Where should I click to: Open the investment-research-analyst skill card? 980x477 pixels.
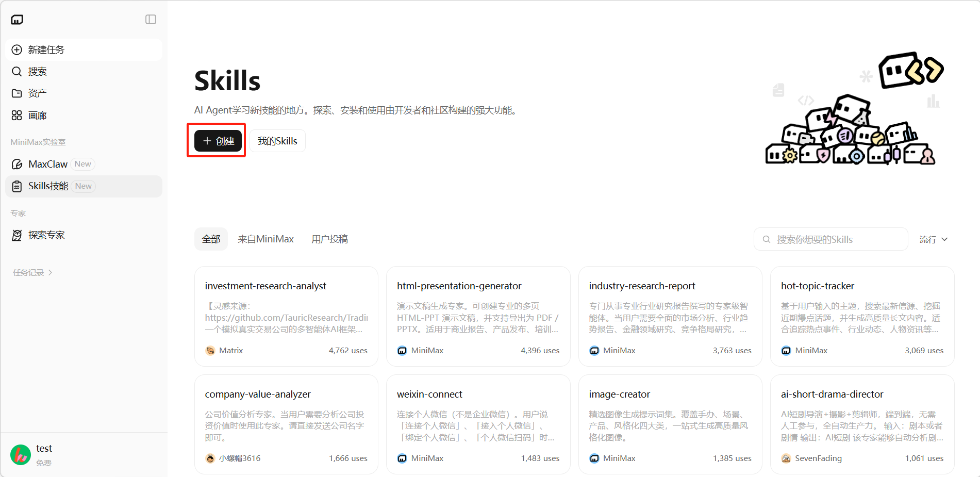(x=286, y=316)
